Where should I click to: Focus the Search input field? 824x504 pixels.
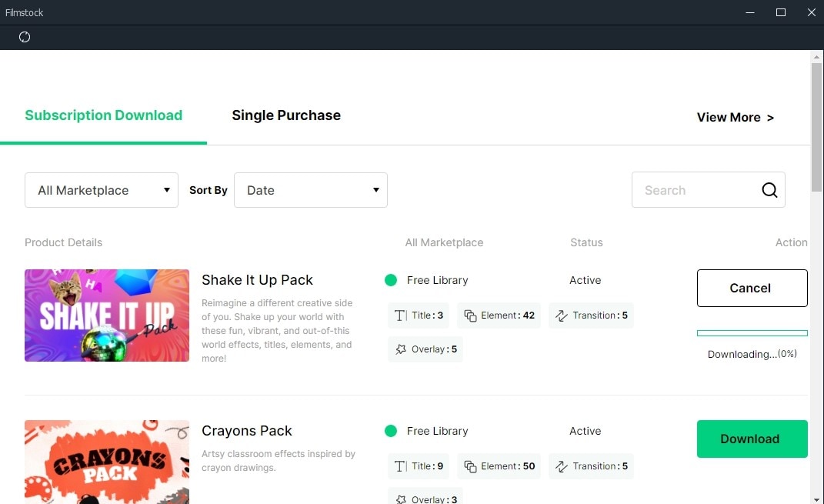[x=696, y=190]
